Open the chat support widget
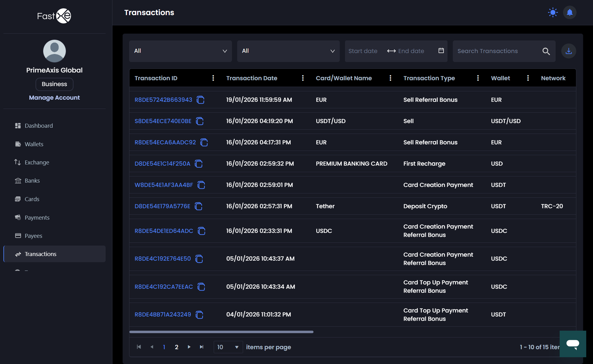Screen dimensions: 593x364 pos(573,344)
